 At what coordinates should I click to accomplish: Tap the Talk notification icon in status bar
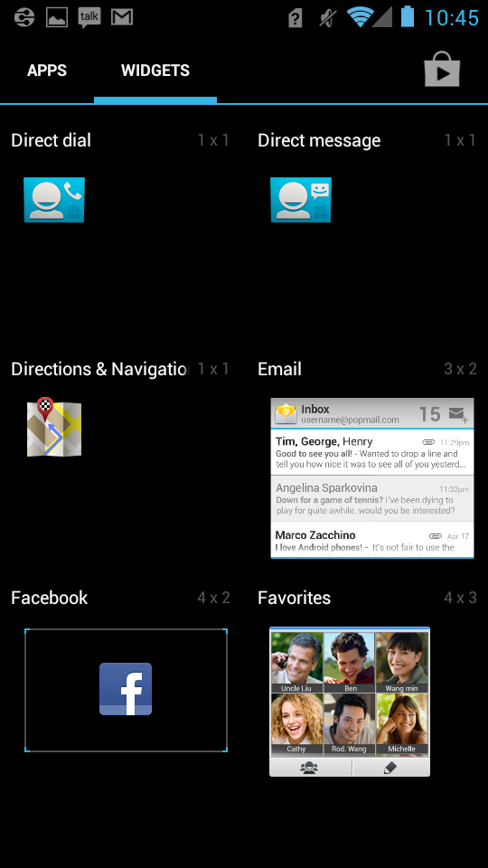(89, 17)
